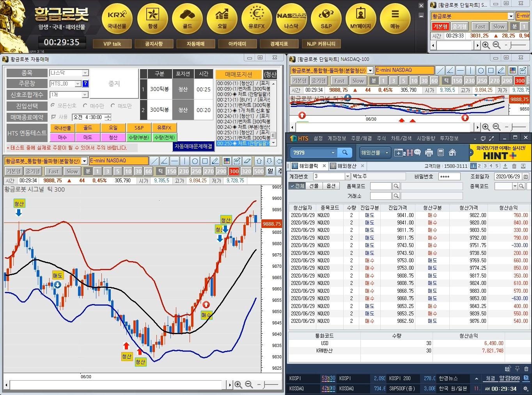The width and height of the screenshot is (532, 395).
Task: Toggle the 선물 filter button in HTS
Action: coord(314,186)
